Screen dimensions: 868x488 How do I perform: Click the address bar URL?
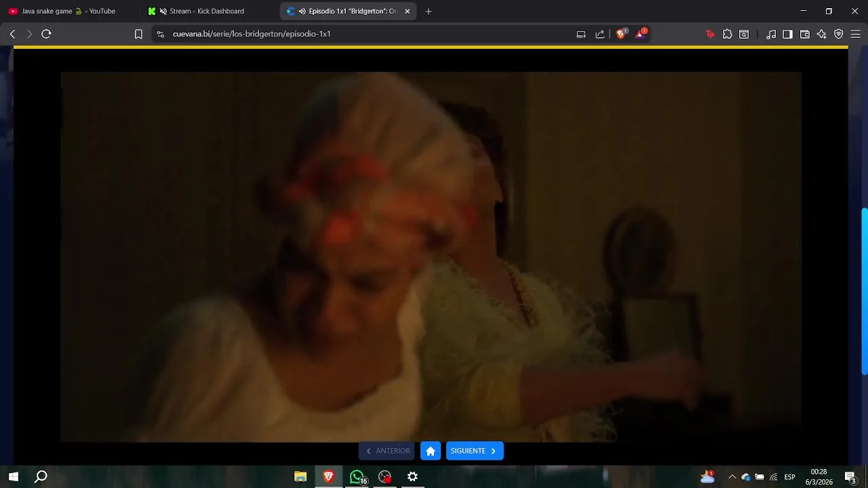pos(252,34)
